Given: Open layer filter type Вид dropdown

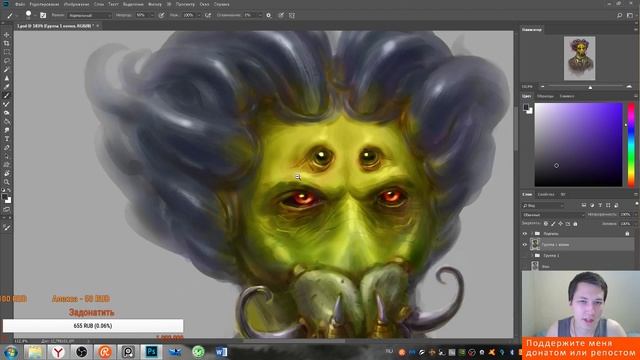Looking at the screenshot, I should pos(543,205).
